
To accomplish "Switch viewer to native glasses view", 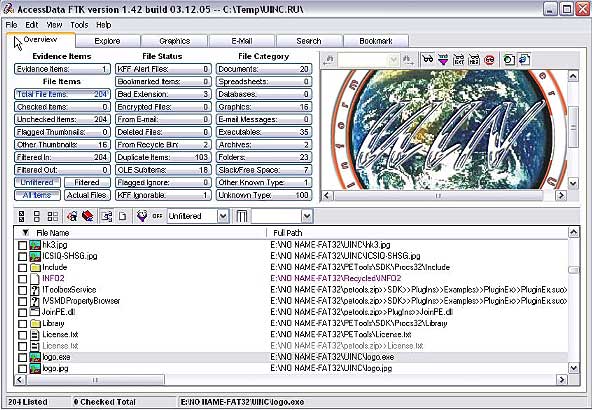I will 427,59.
